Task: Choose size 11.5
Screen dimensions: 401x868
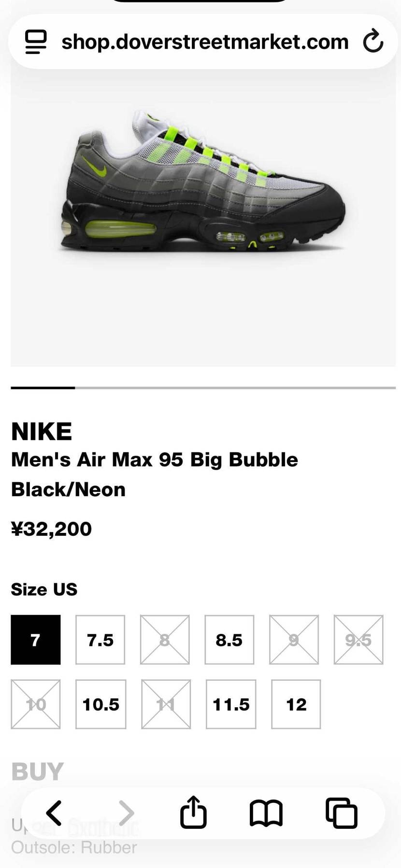Action: (231, 704)
